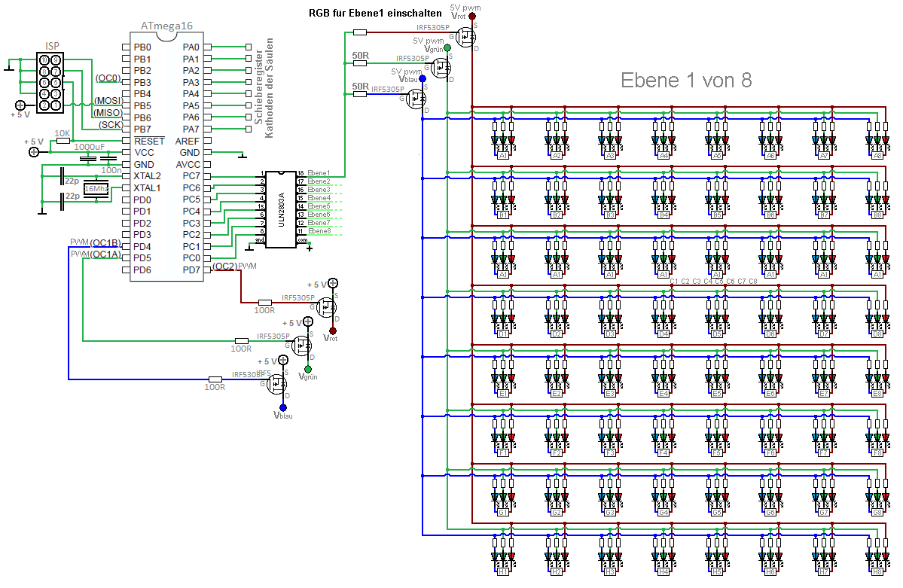This screenshot has height=588, width=903.
Task: Select the Ebene8 output label
Action: (319, 231)
